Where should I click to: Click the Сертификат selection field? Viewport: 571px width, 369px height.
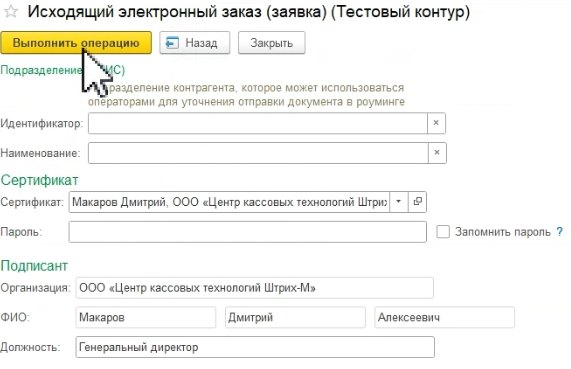tap(229, 202)
